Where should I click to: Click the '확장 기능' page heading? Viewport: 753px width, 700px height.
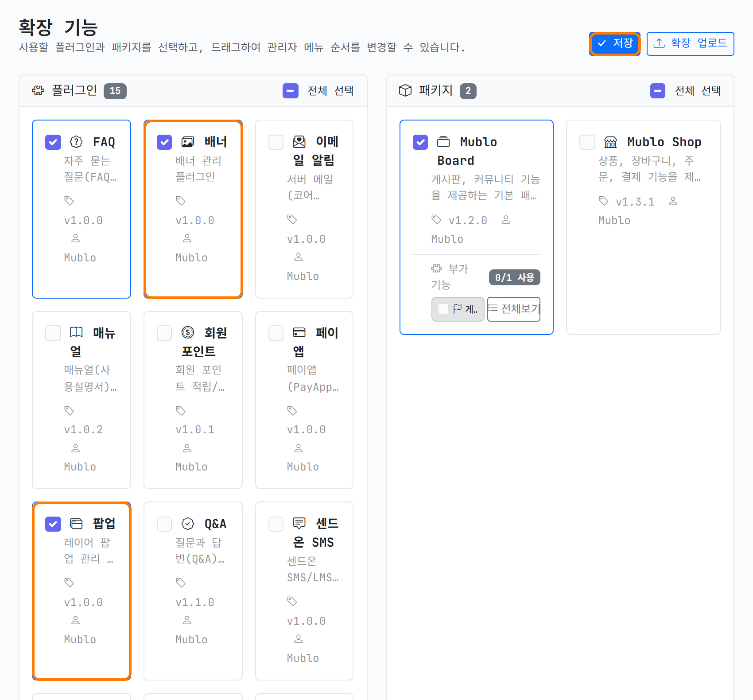(x=58, y=27)
